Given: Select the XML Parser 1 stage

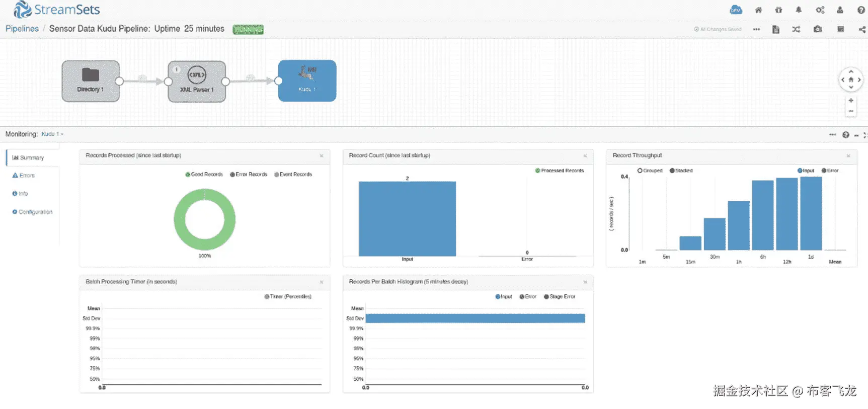Looking at the screenshot, I should (x=197, y=81).
